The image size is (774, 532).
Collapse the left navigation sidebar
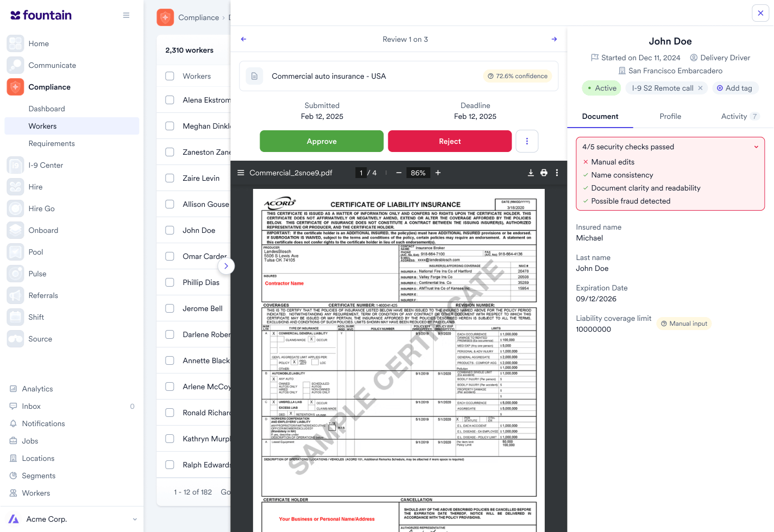pos(126,15)
